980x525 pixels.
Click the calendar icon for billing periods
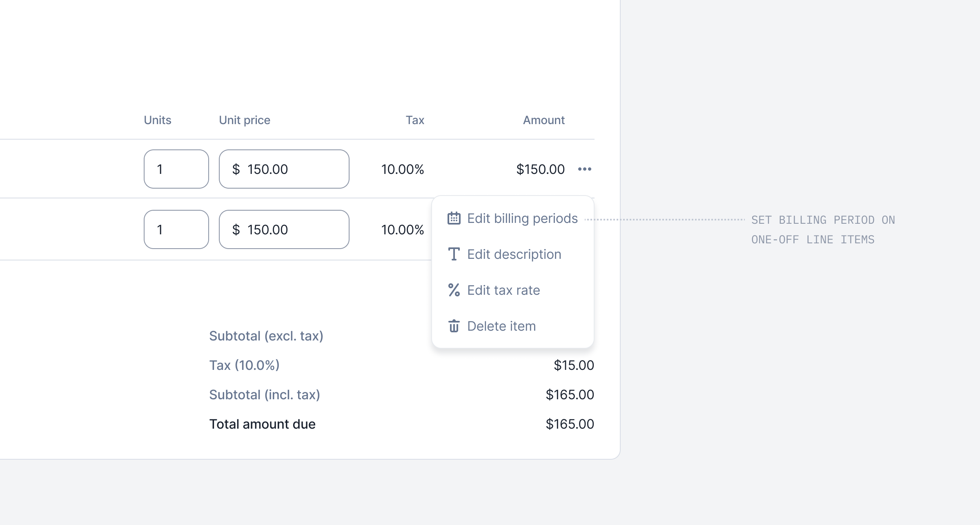tap(454, 218)
